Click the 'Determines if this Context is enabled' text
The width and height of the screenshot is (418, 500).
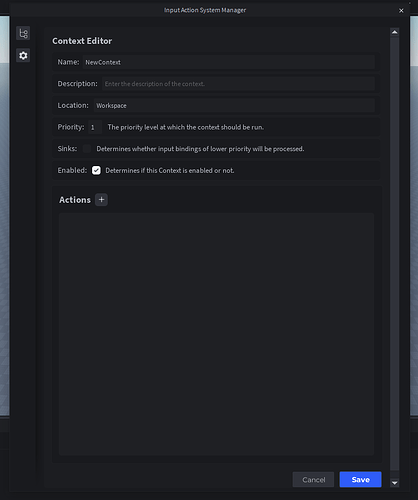(x=170, y=171)
